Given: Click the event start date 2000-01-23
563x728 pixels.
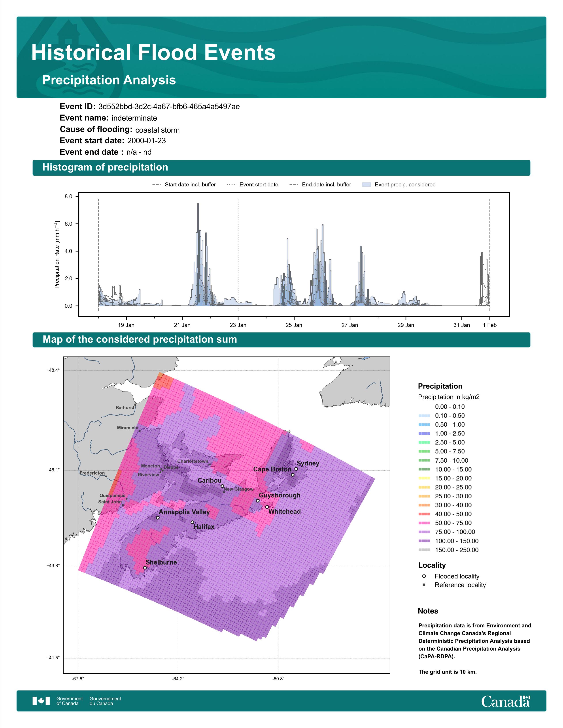Looking at the screenshot, I should pyautogui.click(x=146, y=141).
